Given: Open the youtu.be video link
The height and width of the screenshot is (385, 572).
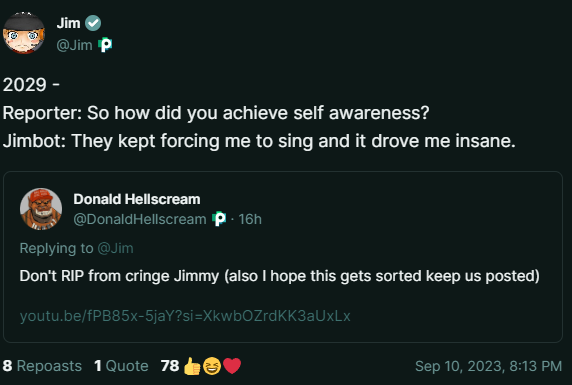Looking at the screenshot, I should 185,316.
